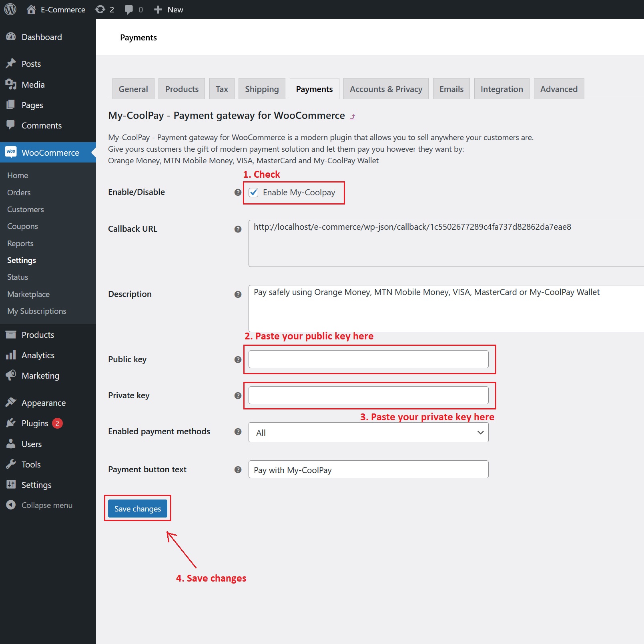Click help icon beside Payment button text
Image resolution: width=644 pixels, height=644 pixels.
[x=238, y=469]
